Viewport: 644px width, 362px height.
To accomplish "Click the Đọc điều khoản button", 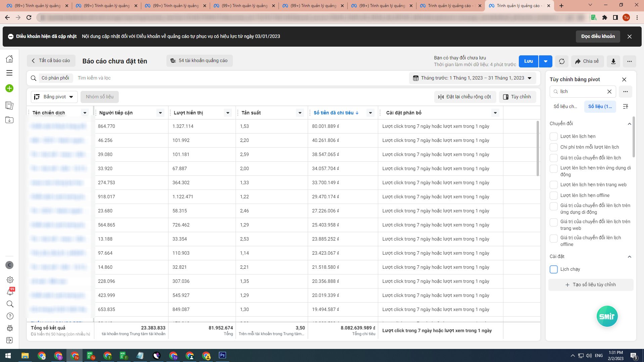I will [x=598, y=37].
